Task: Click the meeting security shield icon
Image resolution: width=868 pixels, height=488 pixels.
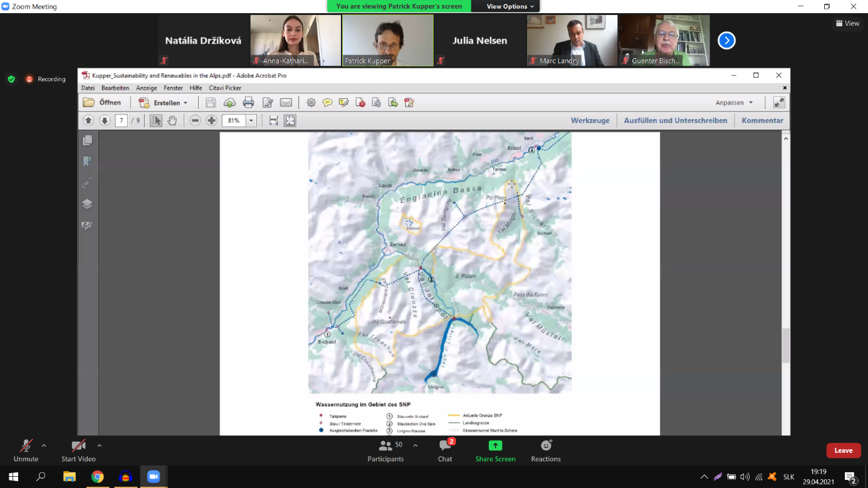Action: [11, 79]
